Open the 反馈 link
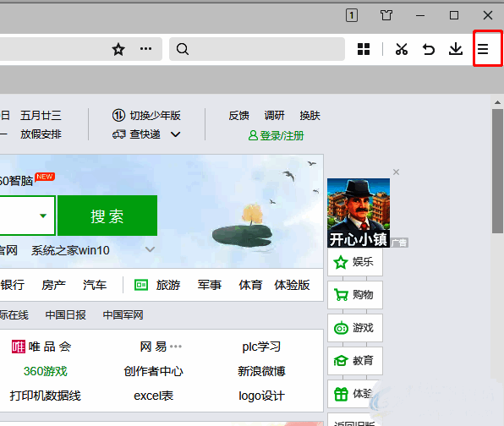This screenshot has width=504, height=426. pyautogui.click(x=238, y=115)
